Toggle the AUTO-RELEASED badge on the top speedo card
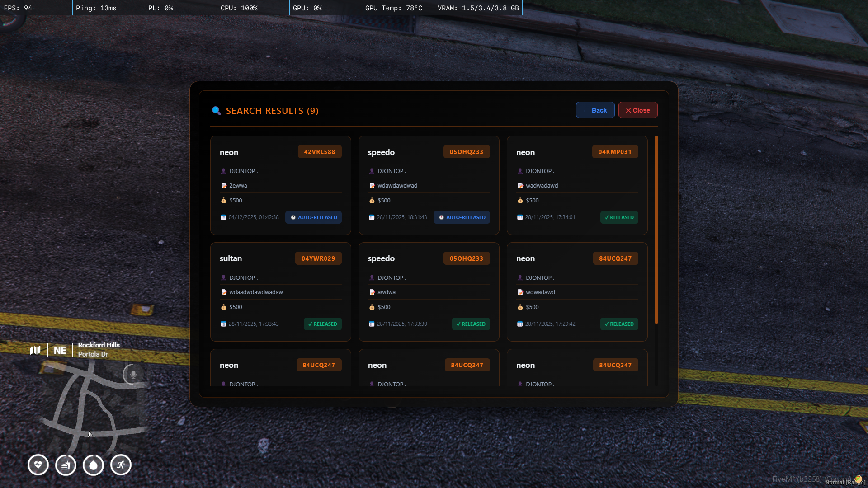The image size is (868, 488). click(x=462, y=217)
